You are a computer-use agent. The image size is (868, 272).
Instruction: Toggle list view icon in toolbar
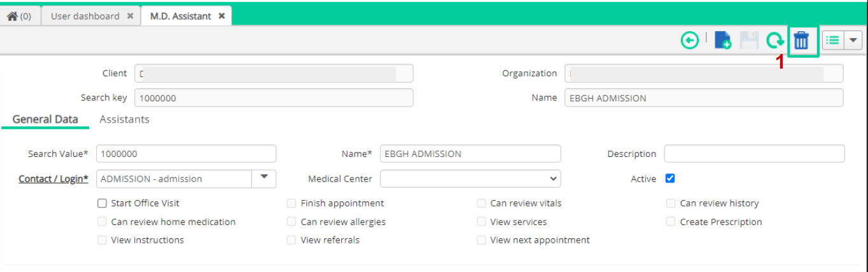[832, 40]
